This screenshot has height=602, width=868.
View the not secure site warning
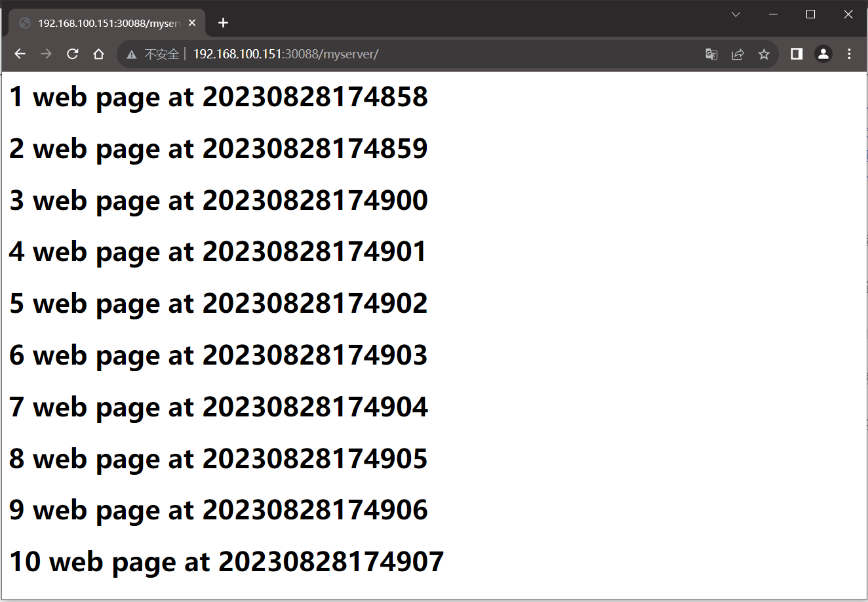coord(153,54)
